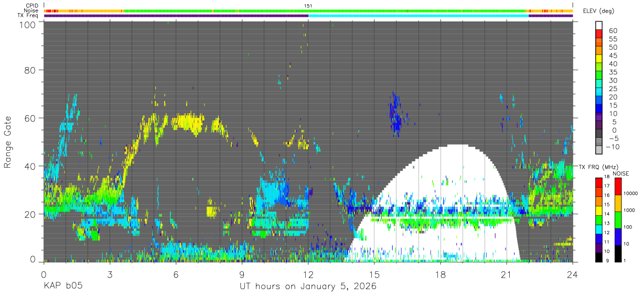Click the cyan segment of TX Freq strip

point(418,16)
